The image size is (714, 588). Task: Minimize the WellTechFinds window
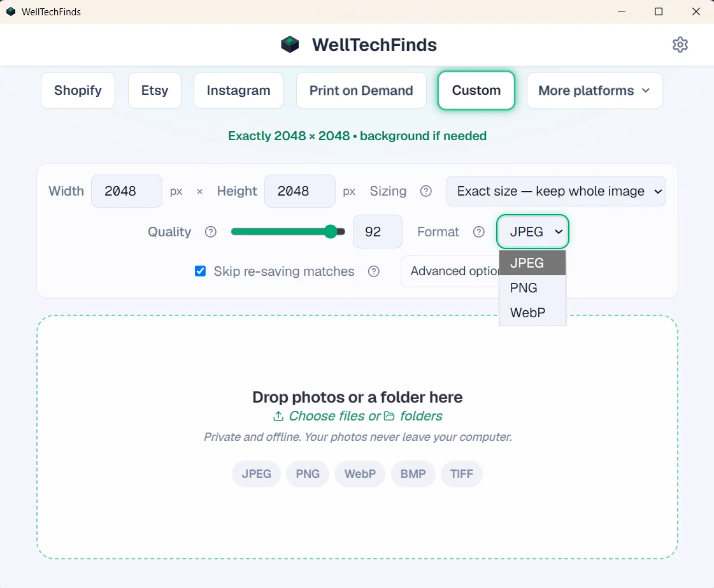pyautogui.click(x=622, y=11)
